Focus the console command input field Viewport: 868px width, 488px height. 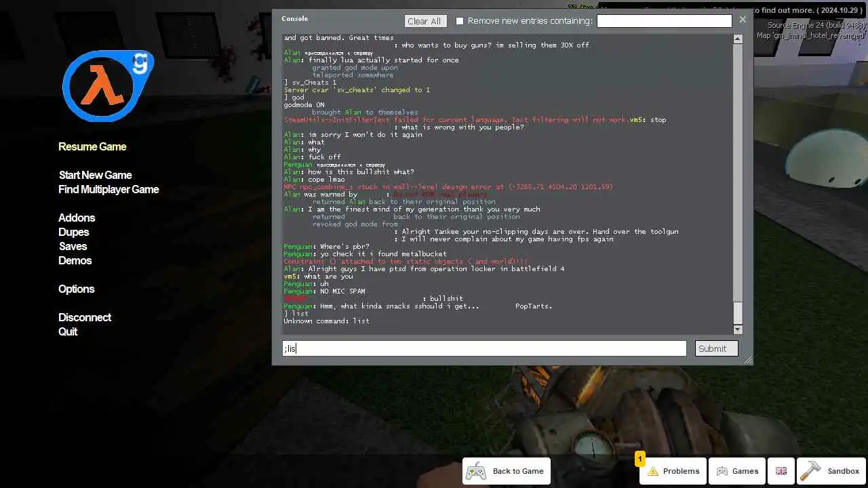pyautogui.click(x=484, y=348)
